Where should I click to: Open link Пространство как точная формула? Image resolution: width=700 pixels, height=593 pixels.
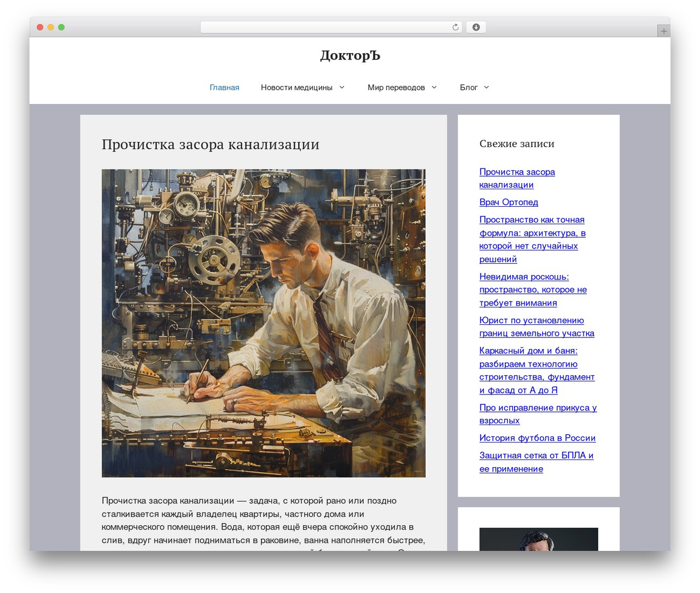[x=532, y=240]
